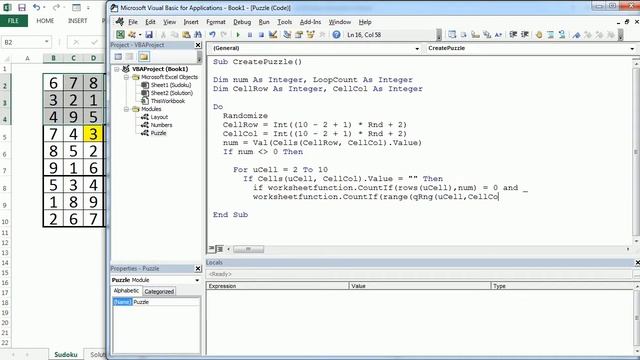Open Properties Window via toolbar icon
640x360 pixels.
tap(299, 35)
